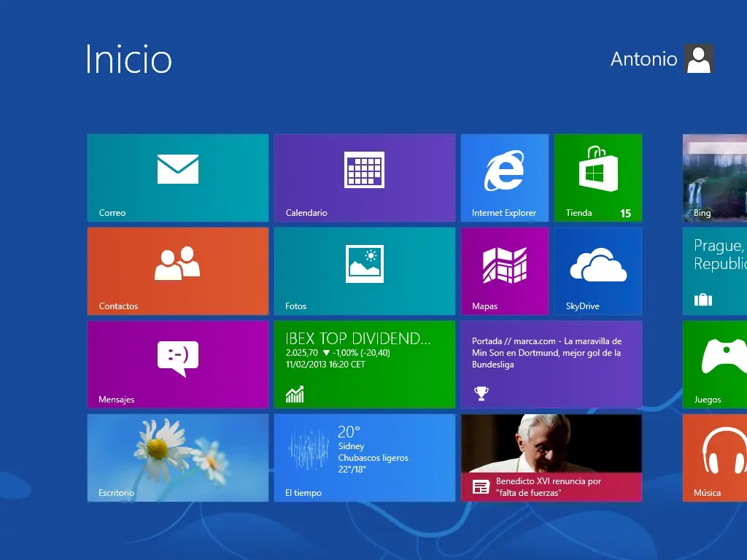Click the 11/02/2013 16:20 CET timestamp

click(x=325, y=365)
